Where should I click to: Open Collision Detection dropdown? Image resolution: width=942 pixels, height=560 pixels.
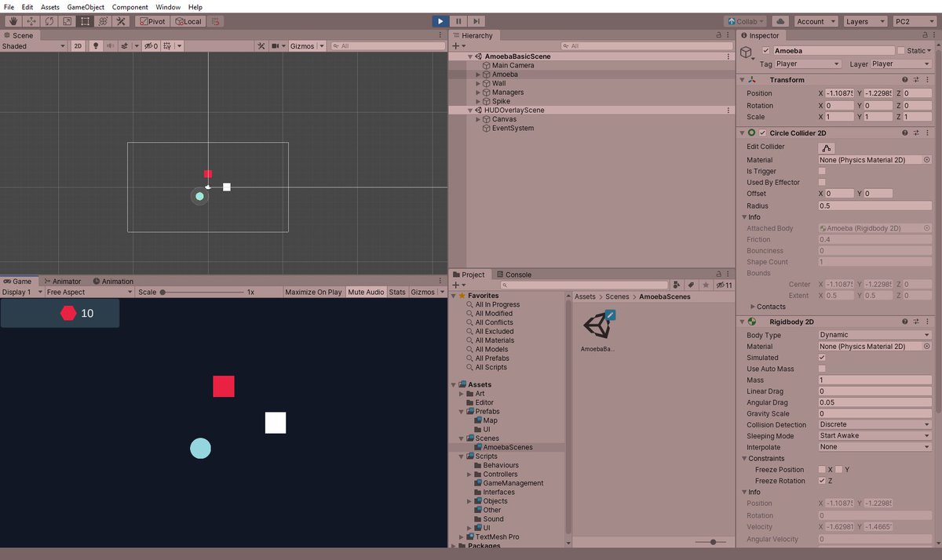pyautogui.click(x=874, y=425)
